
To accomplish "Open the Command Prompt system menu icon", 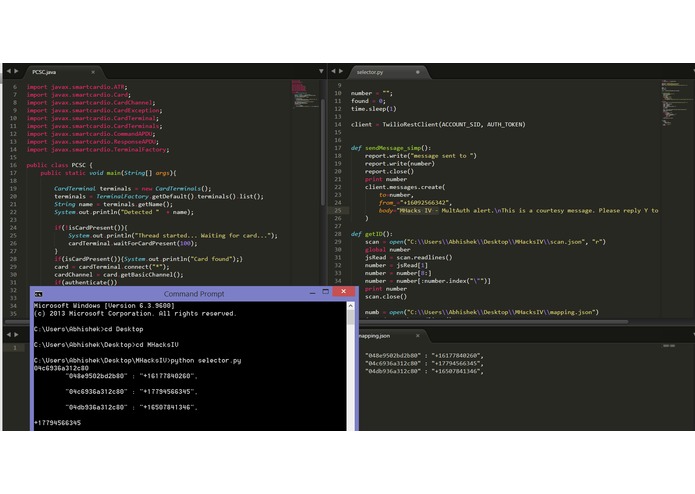I will click(39, 294).
